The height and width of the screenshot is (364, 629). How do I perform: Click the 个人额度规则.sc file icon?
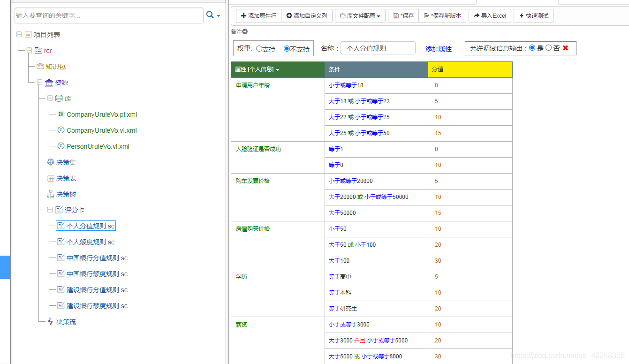(61, 242)
